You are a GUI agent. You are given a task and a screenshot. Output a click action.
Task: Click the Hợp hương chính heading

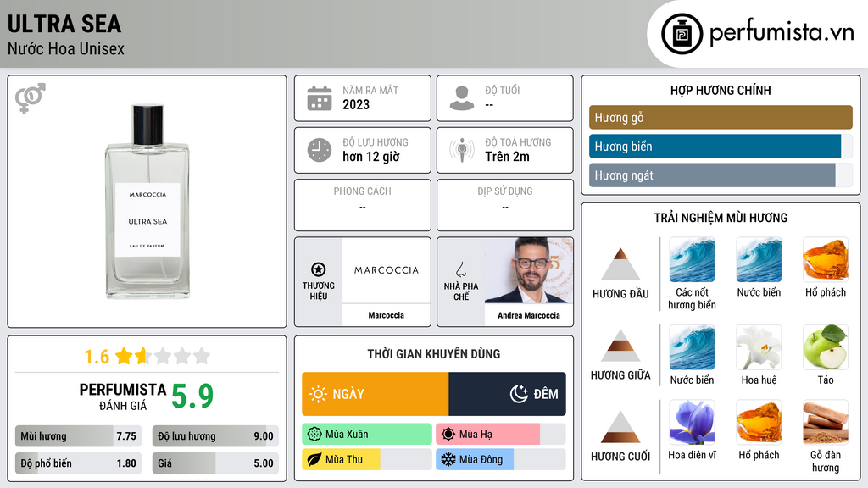pos(721,91)
